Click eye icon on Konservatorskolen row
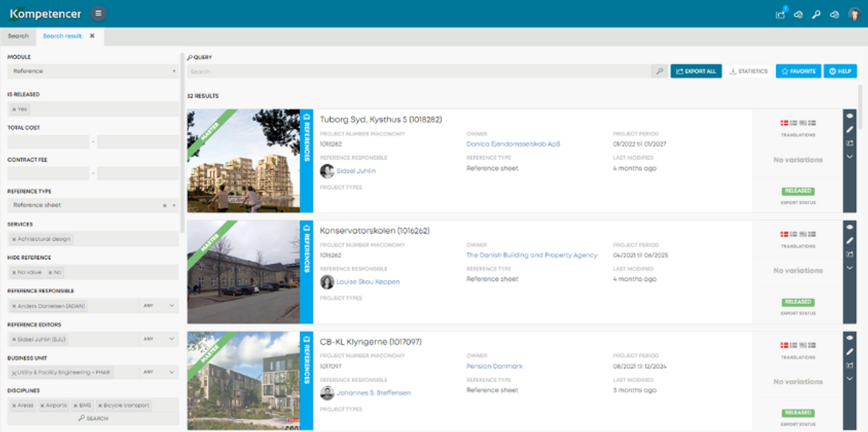Viewport: 868px width, 432px height. (850, 227)
